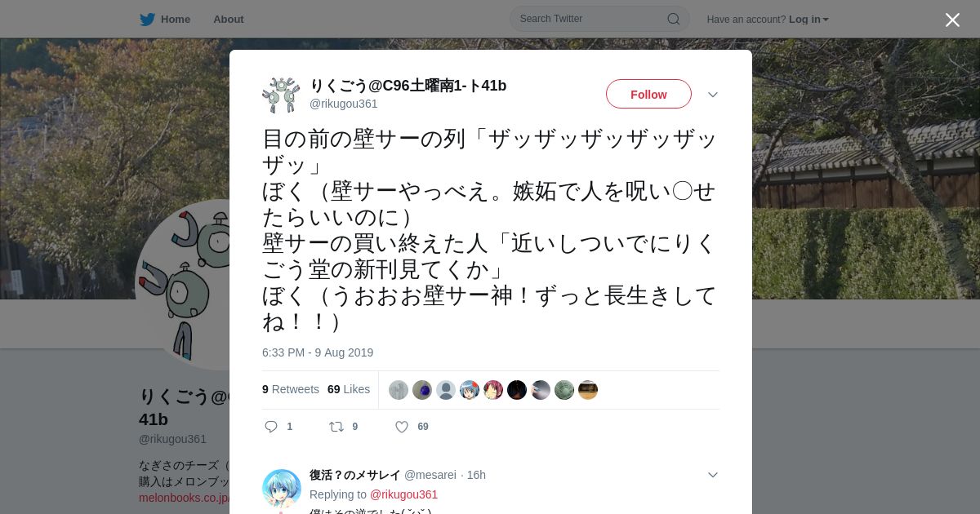Screen dimensions: 980x514
Task: Click the reply speech bubble icon
Action: (x=272, y=427)
